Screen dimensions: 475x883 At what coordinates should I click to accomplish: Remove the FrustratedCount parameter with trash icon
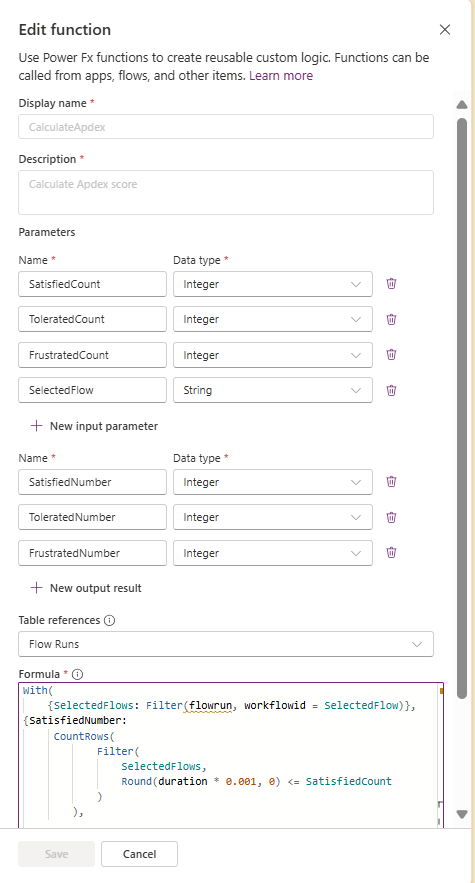pos(392,355)
